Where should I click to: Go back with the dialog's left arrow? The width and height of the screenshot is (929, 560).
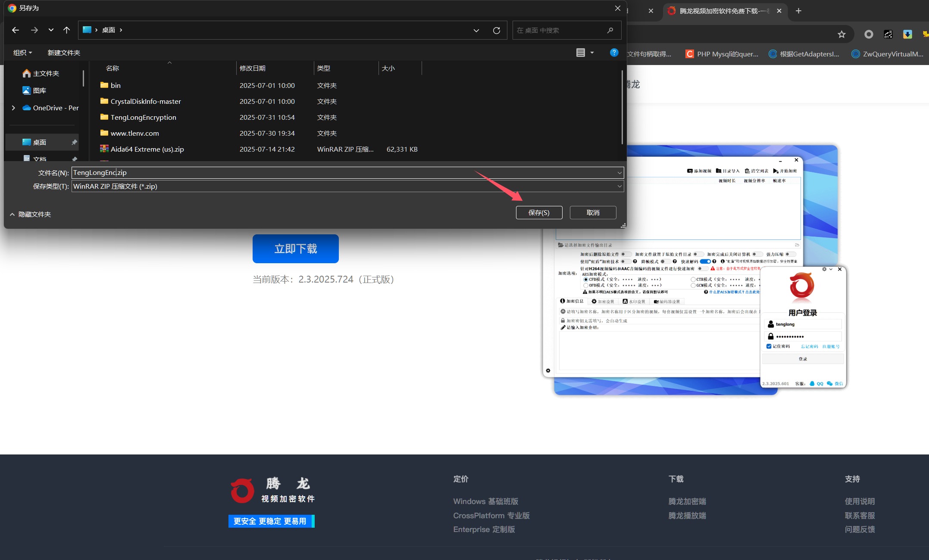[16, 30]
